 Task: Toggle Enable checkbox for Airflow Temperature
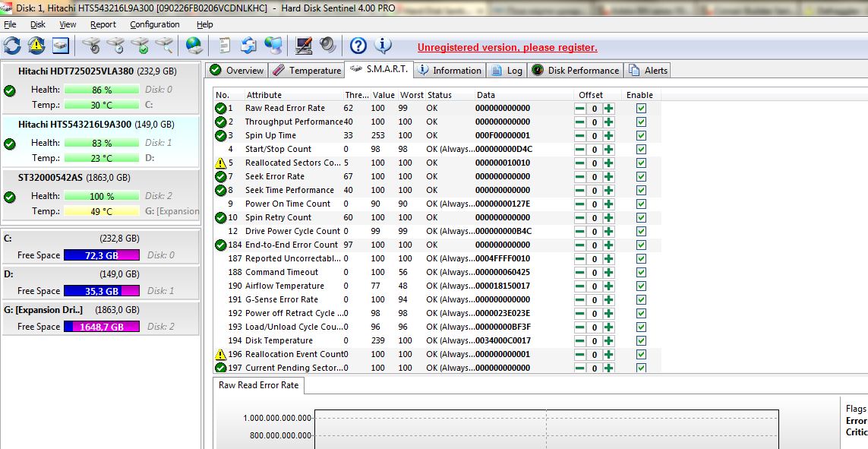(641, 286)
